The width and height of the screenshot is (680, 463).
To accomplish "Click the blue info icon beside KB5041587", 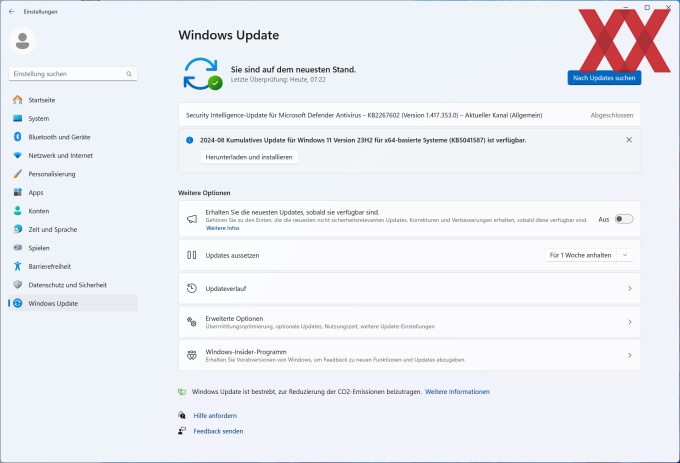I will (x=190, y=140).
